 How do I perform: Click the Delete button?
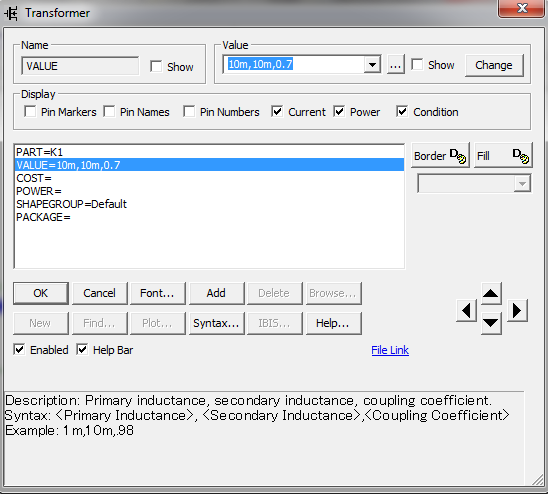tap(275, 293)
